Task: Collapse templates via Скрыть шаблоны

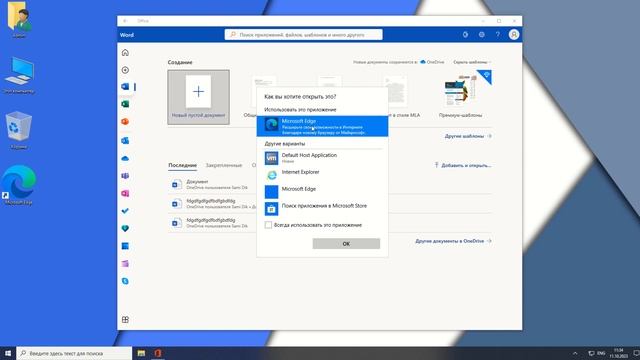Action: [x=472, y=62]
